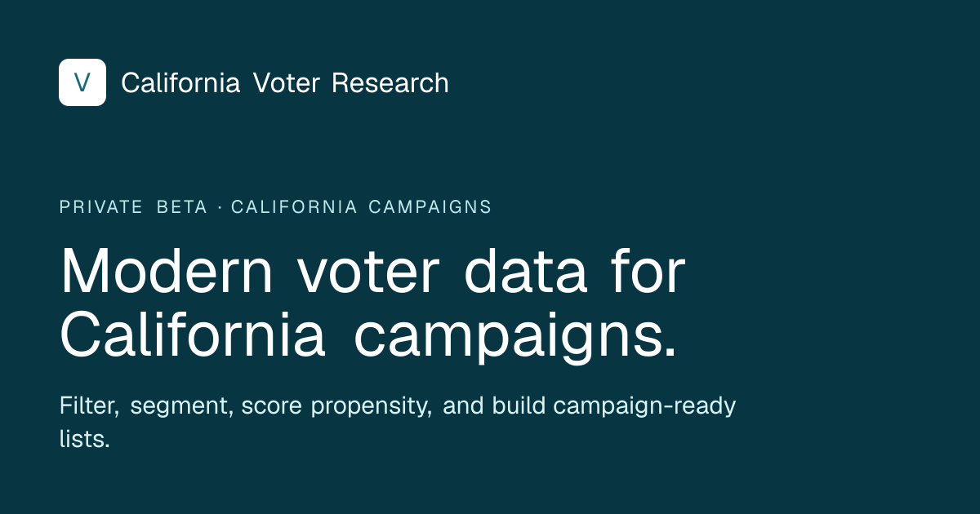This screenshot has width=980, height=514.
Task: Click the word "data" in the headline
Action: click(526, 272)
